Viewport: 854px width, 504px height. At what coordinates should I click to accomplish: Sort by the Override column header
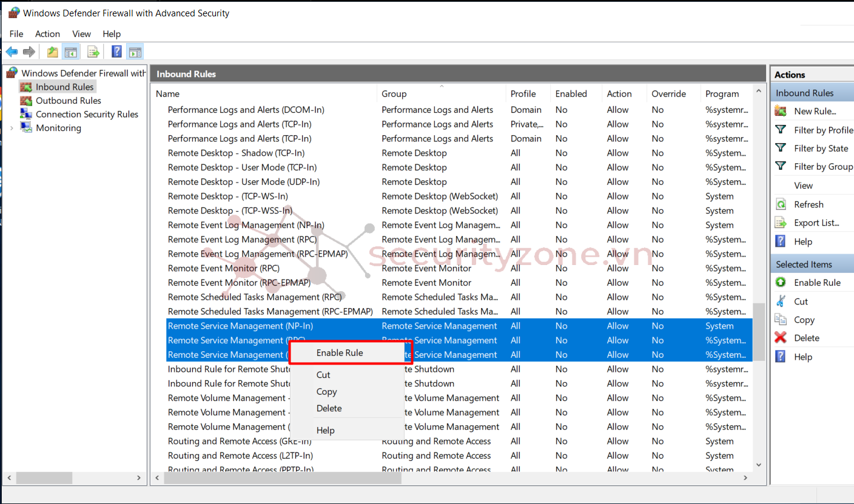click(x=673, y=94)
